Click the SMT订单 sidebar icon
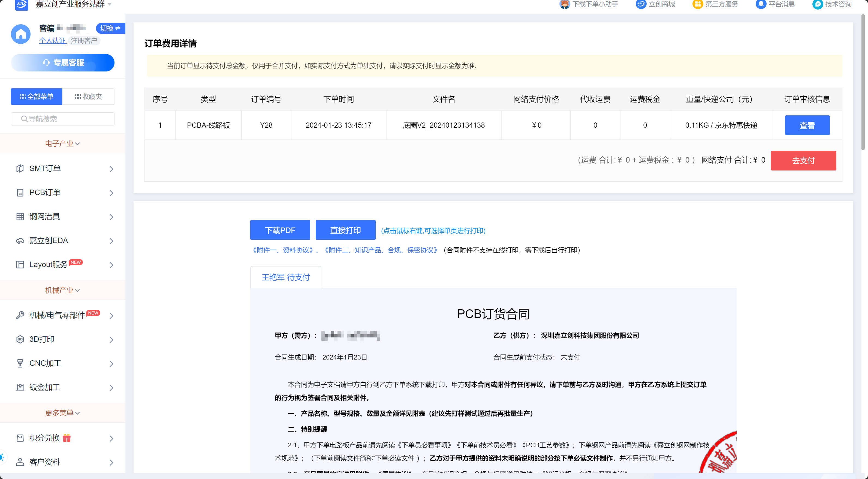The width and height of the screenshot is (868, 479). 20,169
